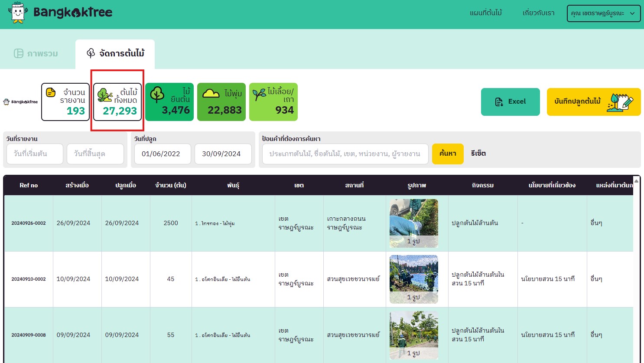Filter by shrub icon card showing 22,883
Screen dimensions: 644x363
211,93
